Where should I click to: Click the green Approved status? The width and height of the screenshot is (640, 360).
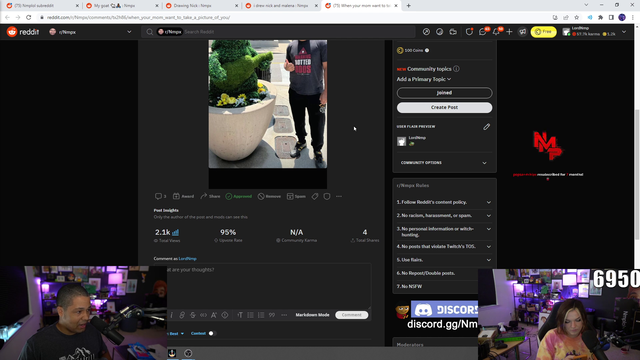click(x=239, y=196)
